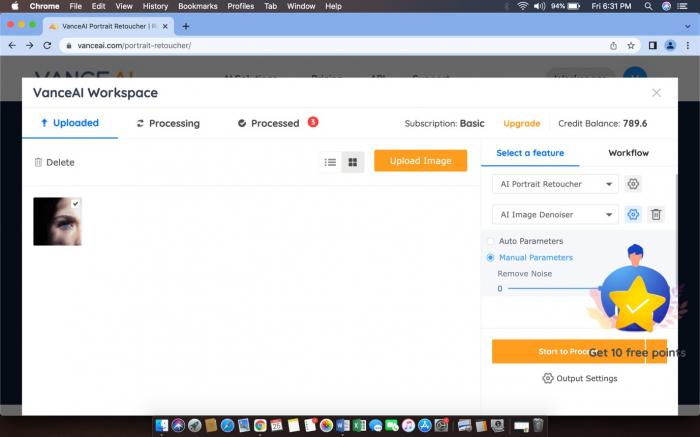Image resolution: width=700 pixels, height=437 pixels.
Task: Click Start to Process button
Action: pos(568,352)
